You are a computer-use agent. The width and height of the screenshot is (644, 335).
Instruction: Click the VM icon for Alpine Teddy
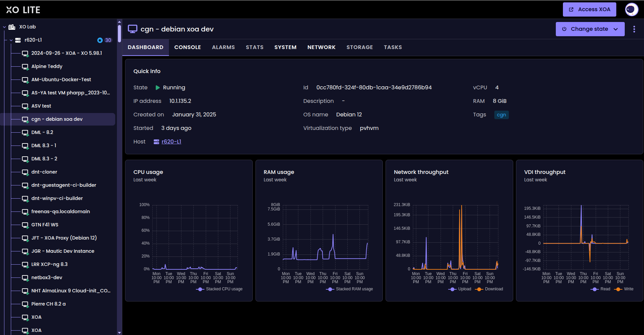pos(25,67)
